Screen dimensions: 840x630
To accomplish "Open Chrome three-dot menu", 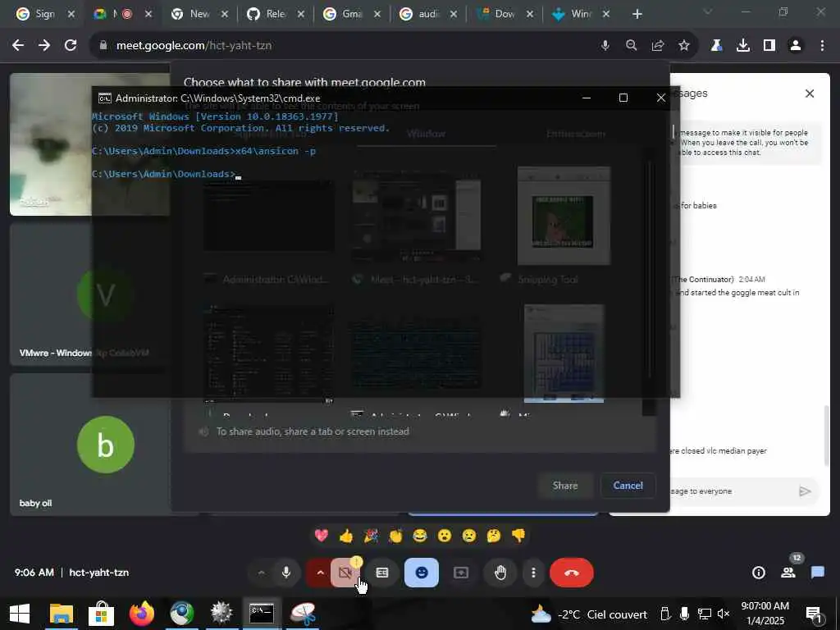I will 822,46.
